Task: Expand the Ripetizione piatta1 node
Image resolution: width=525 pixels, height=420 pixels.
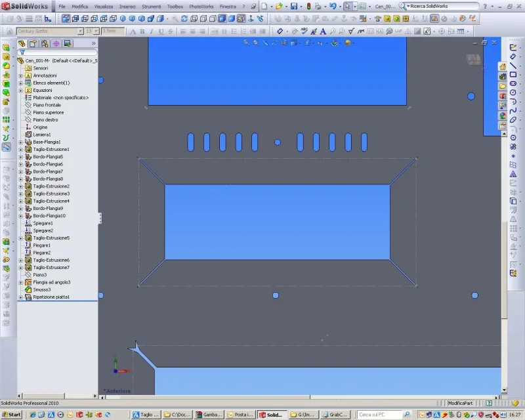Action: pos(21,297)
